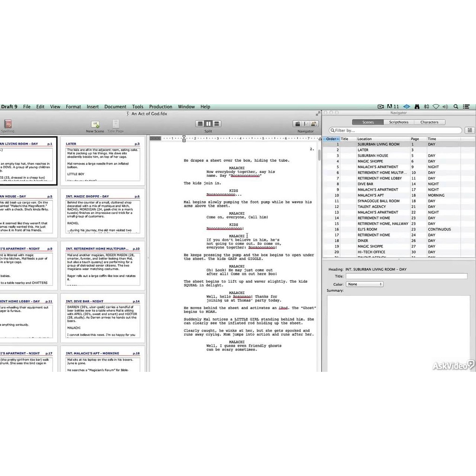
Task: Click the Summary text area
Action: [398, 333]
